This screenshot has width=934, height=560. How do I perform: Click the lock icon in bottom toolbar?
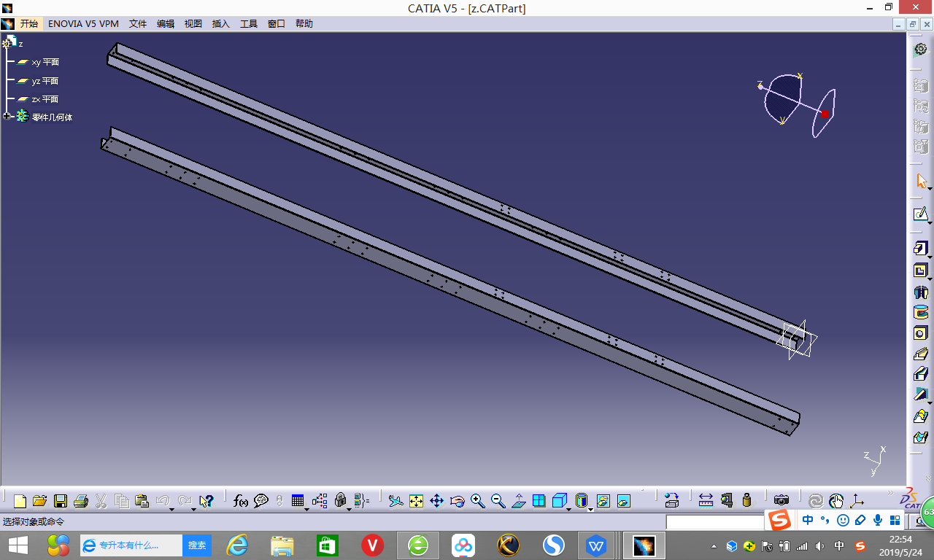pos(340,501)
